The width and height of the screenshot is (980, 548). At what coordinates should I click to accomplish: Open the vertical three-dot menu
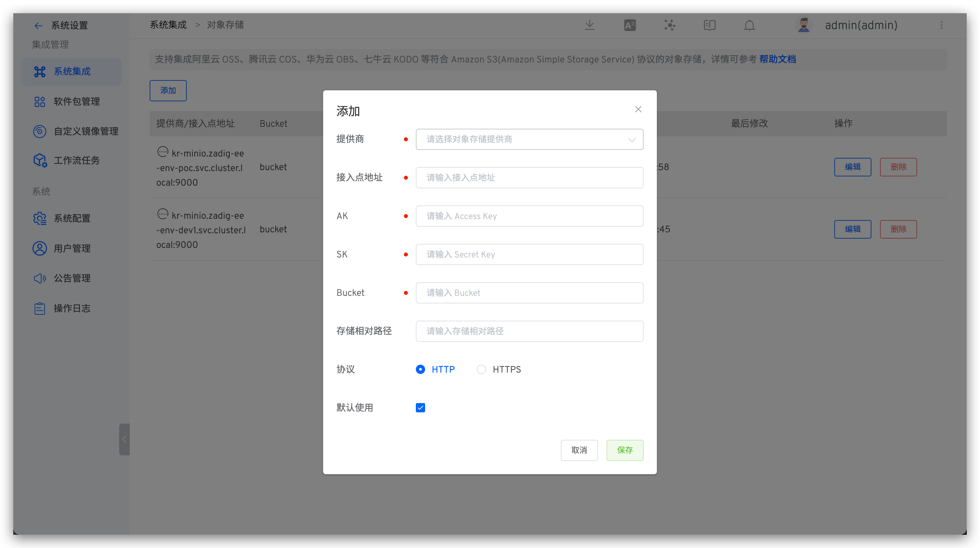coord(941,25)
